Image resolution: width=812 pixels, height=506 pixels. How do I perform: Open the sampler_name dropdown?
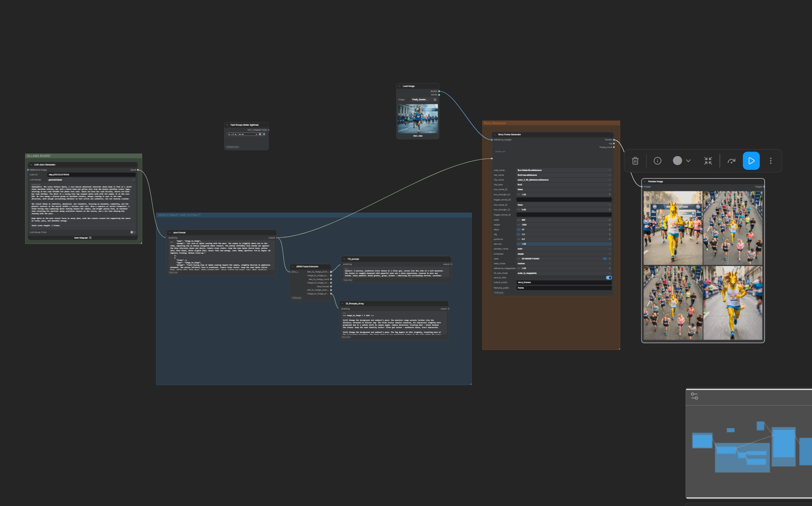564,249
